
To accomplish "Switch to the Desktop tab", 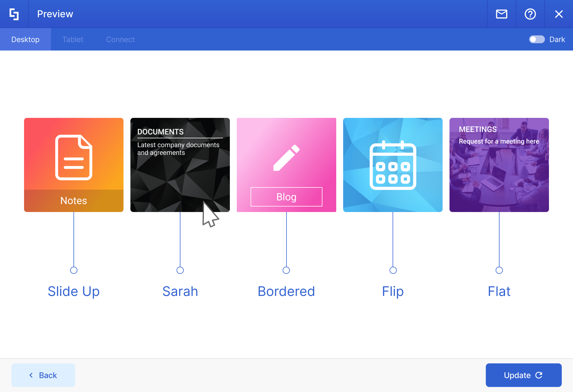I will (x=25, y=39).
